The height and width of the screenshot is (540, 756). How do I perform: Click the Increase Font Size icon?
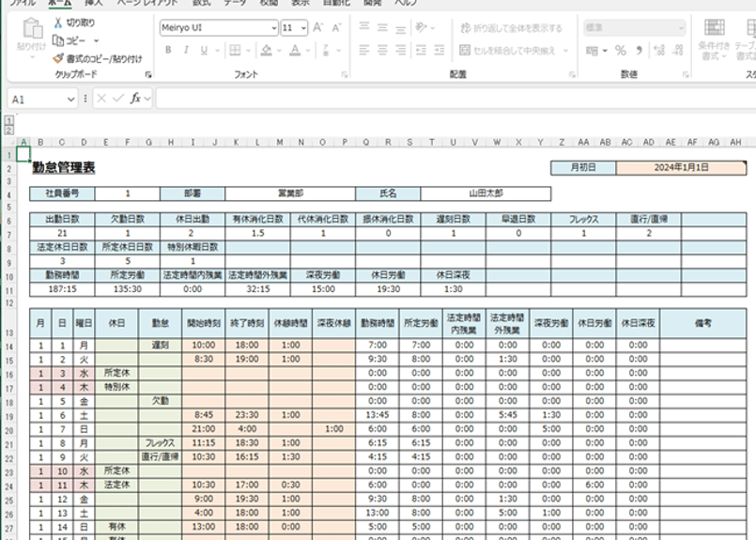coord(318,28)
